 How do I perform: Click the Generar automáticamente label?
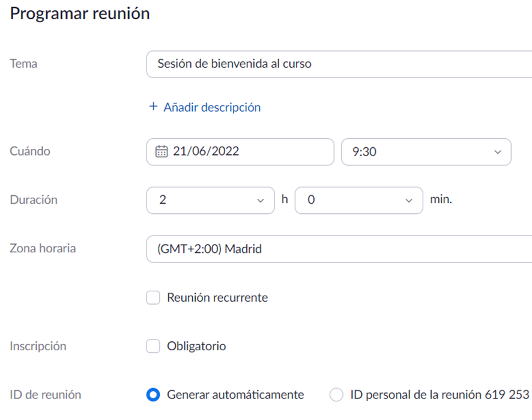(x=235, y=395)
